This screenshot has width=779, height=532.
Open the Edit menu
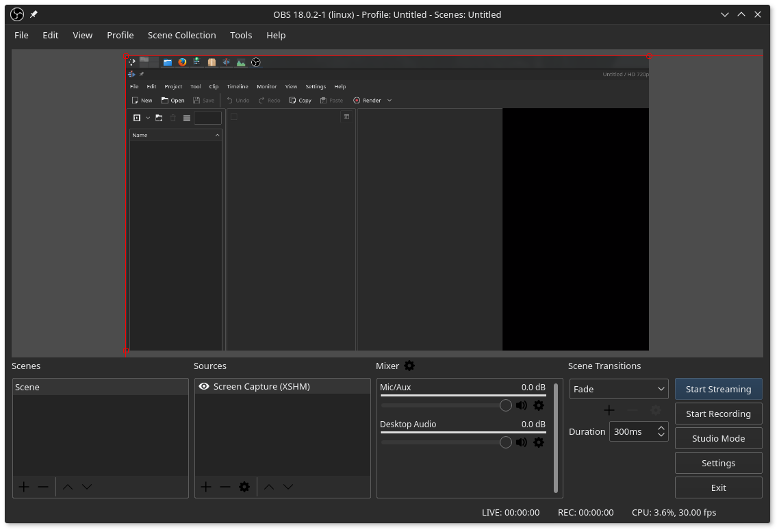click(50, 36)
